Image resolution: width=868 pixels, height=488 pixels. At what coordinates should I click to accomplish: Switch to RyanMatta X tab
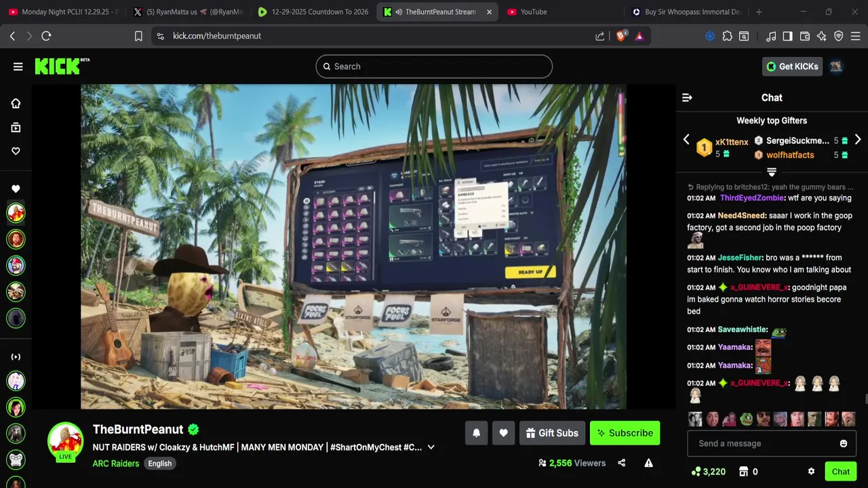click(189, 12)
